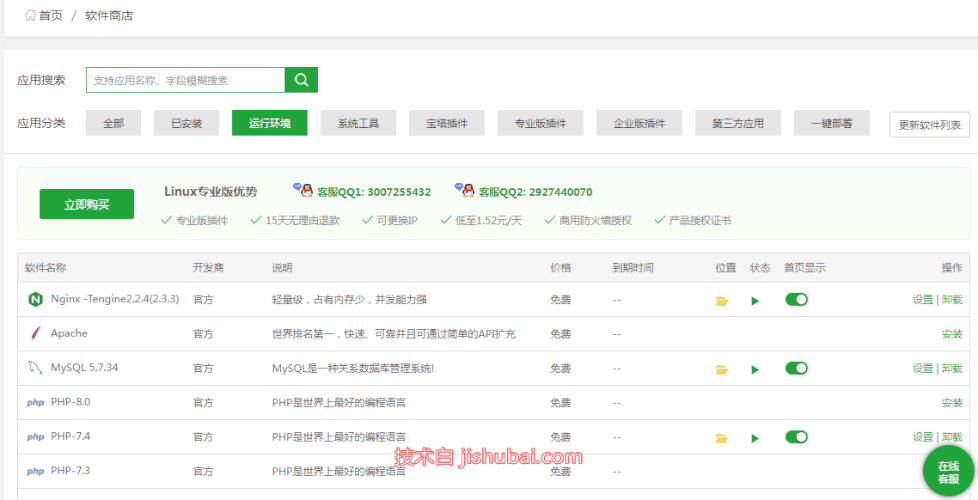Click the MySQL 5.7.34 software name
Image resolution: width=978 pixels, height=500 pixels.
tap(84, 367)
